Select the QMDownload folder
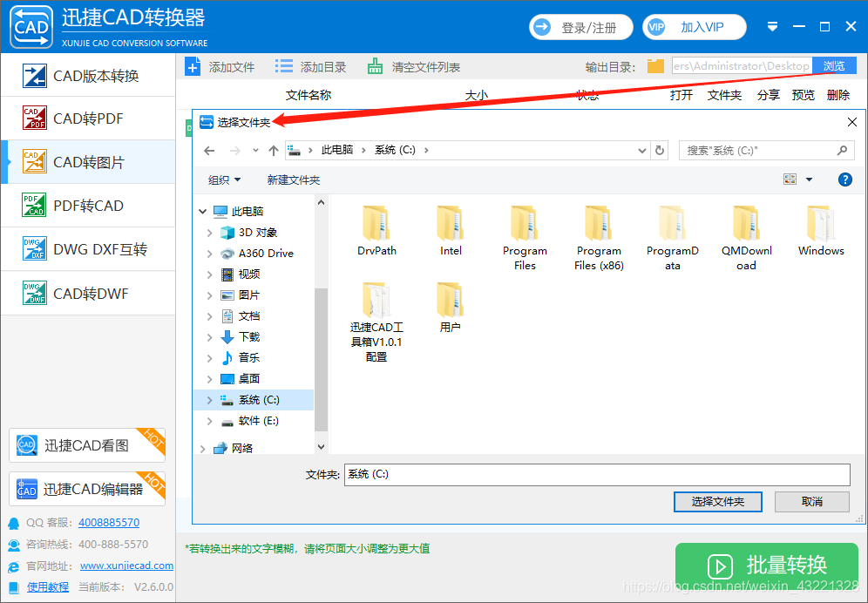This screenshot has height=603, width=868. pos(746,238)
